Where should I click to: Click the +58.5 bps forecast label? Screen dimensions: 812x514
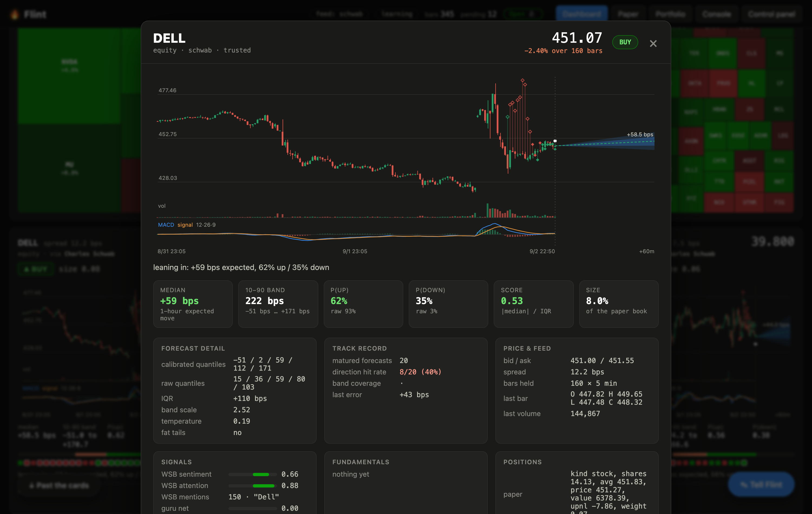640,134
